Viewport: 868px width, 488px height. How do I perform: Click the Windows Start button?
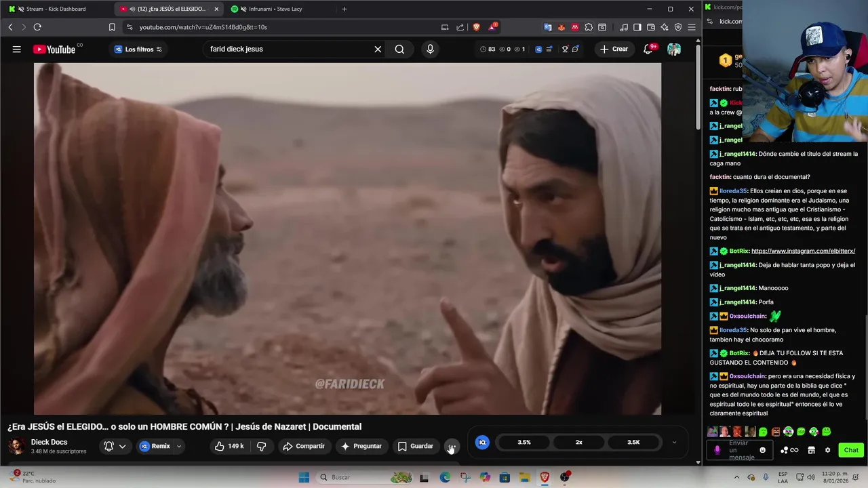click(x=304, y=477)
